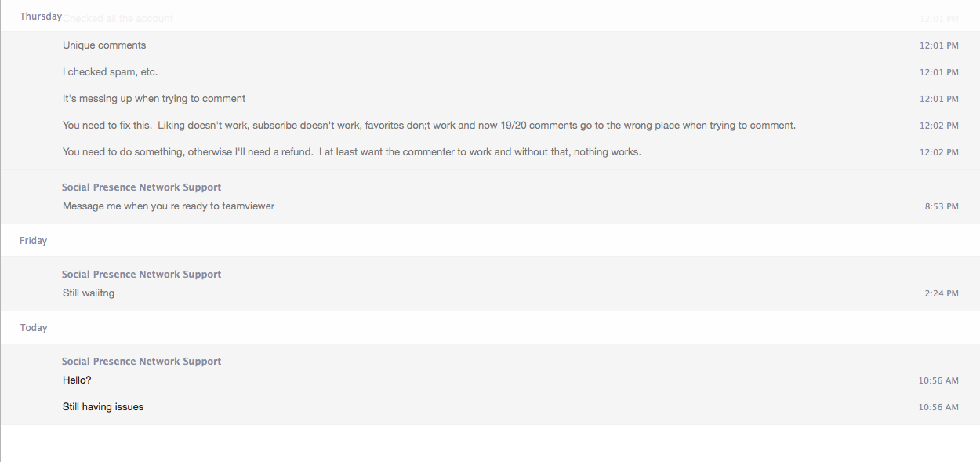Click the 12:02 PM timestamp beside refund message
The width and height of the screenshot is (980, 462).
[x=939, y=153]
